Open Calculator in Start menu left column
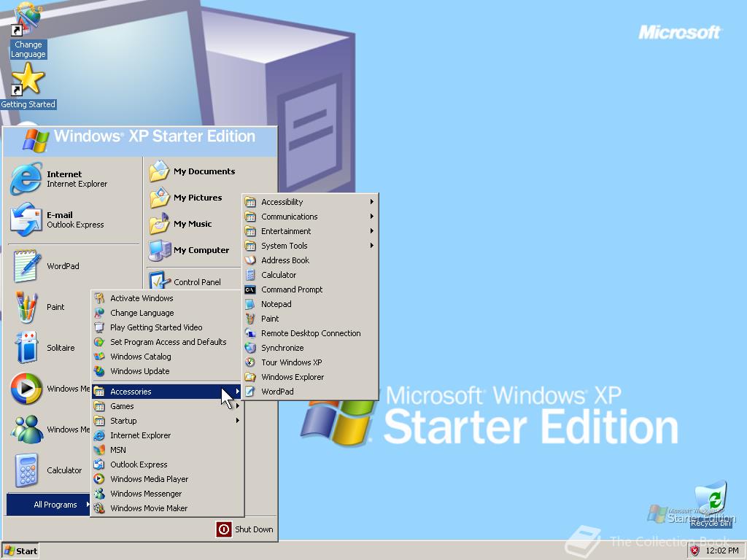The image size is (747, 560). tap(47, 470)
